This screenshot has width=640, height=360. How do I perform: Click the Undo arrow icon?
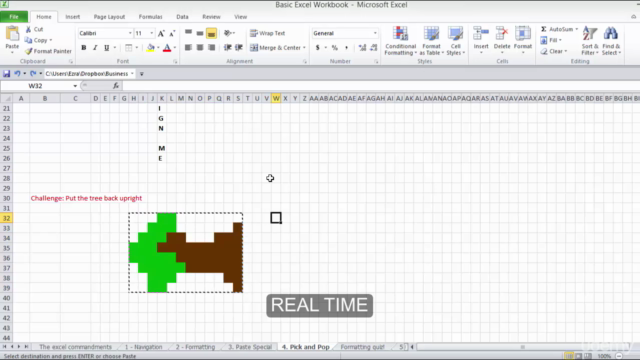pyautogui.click(x=17, y=73)
